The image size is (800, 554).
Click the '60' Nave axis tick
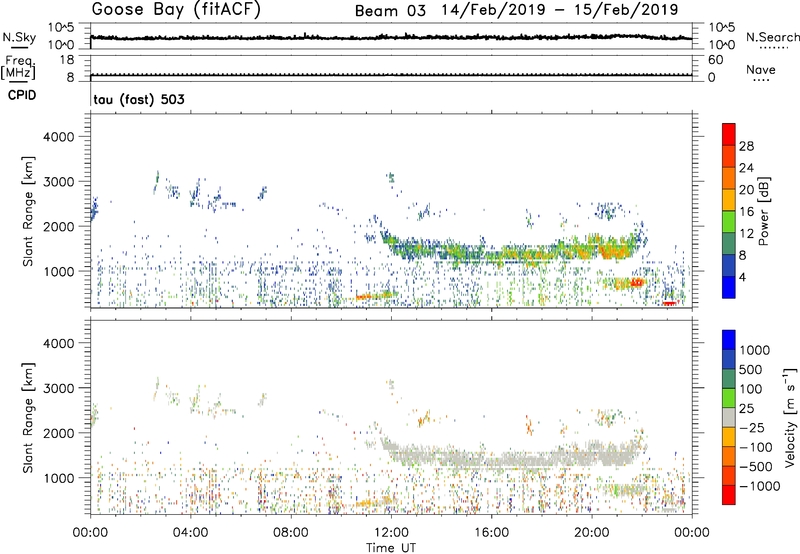tap(716, 60)
